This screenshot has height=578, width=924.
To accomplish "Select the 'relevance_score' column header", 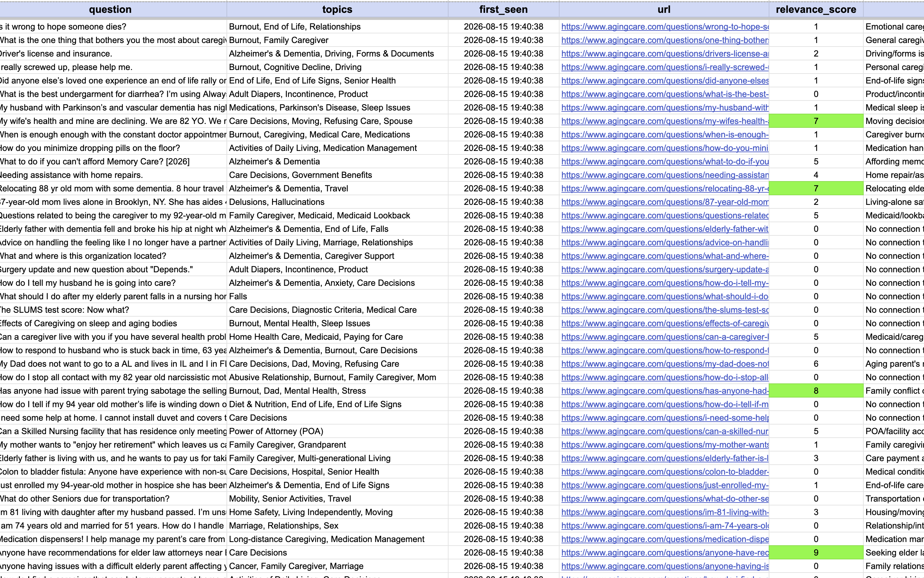I will [816, 10].
